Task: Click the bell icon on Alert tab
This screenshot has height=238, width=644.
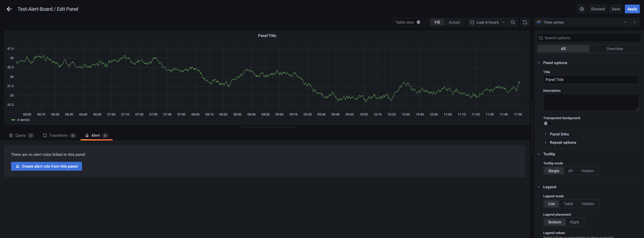Action: click(x=87, y=135)
